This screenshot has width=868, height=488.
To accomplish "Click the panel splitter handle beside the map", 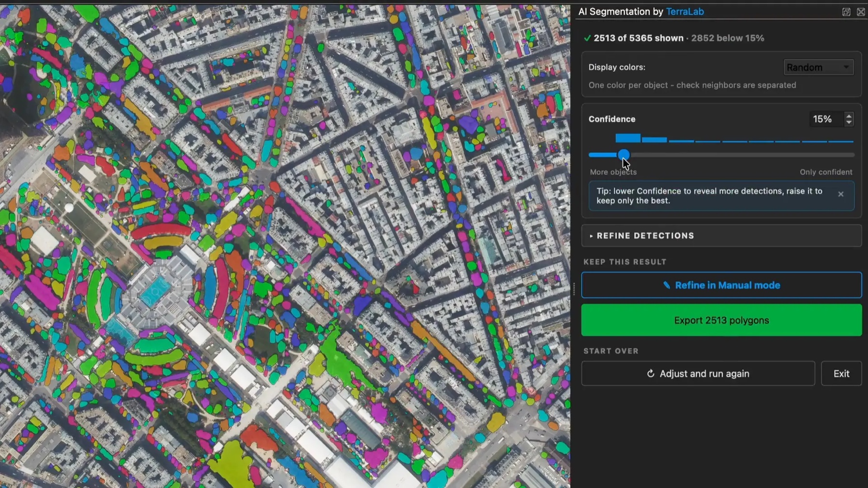I will [574, 289].
